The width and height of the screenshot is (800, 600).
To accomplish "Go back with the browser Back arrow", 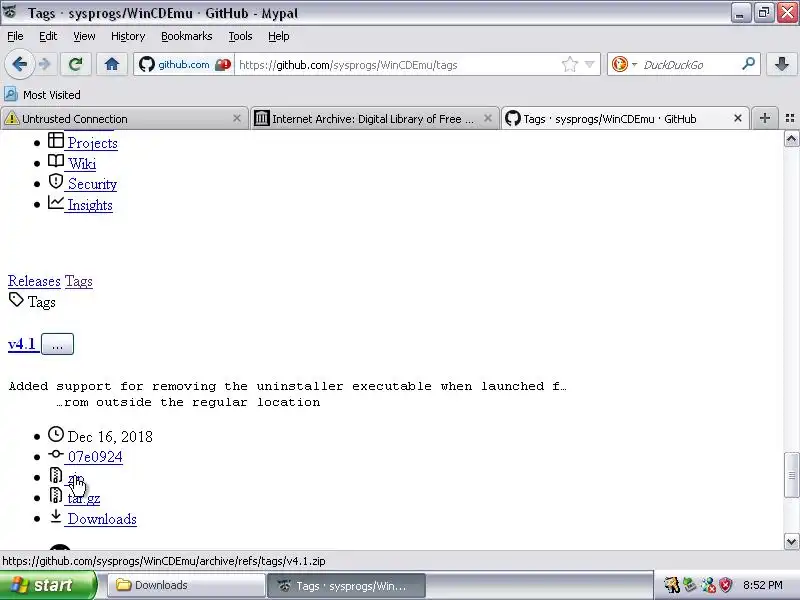I will [x=19, y=64].
